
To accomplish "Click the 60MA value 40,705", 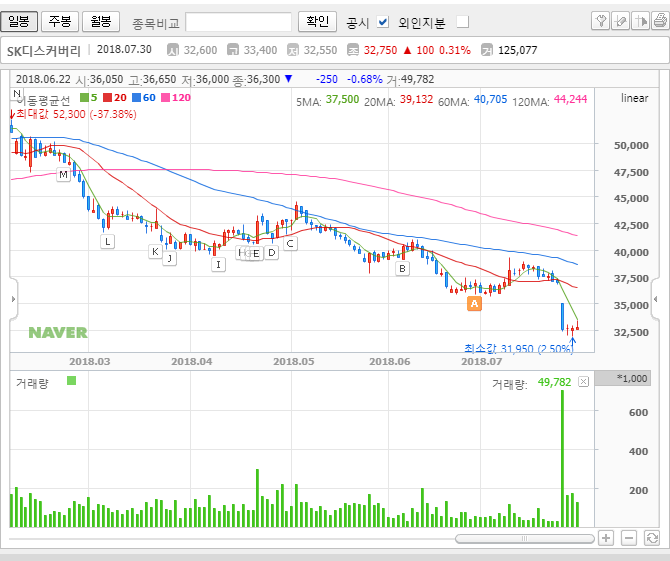I will coord(491,100).
